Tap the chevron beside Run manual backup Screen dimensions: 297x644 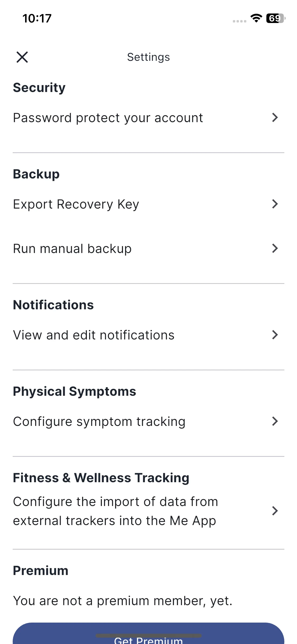pos(275,248)
